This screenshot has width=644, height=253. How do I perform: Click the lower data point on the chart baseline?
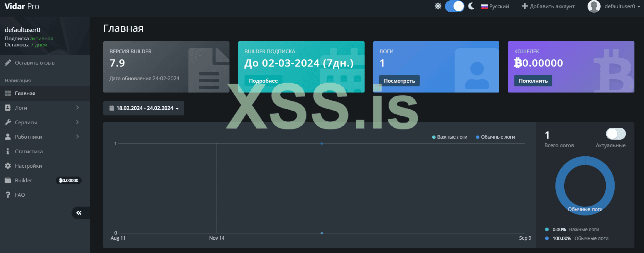coord(322,233)
